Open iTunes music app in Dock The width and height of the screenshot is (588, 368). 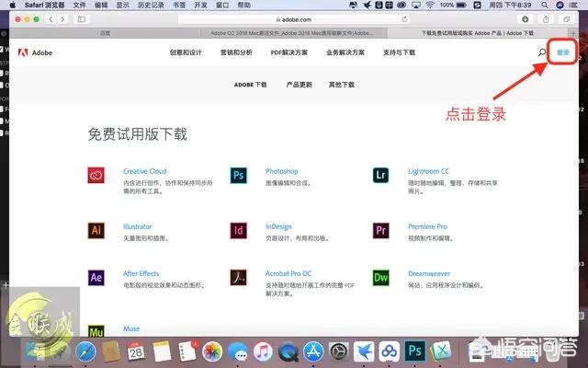coord(263,351)
